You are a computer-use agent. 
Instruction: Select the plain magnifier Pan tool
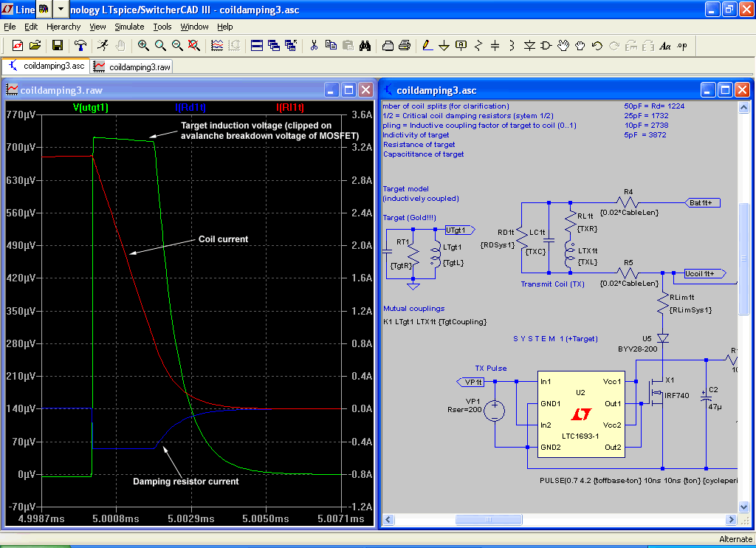(x=160, y=45)
